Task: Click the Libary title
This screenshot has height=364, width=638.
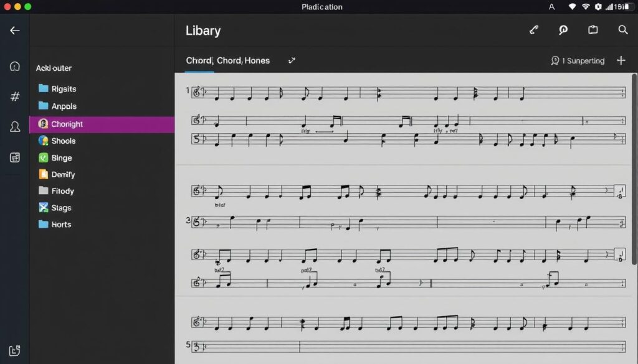Action: click(x=203, y=30)
